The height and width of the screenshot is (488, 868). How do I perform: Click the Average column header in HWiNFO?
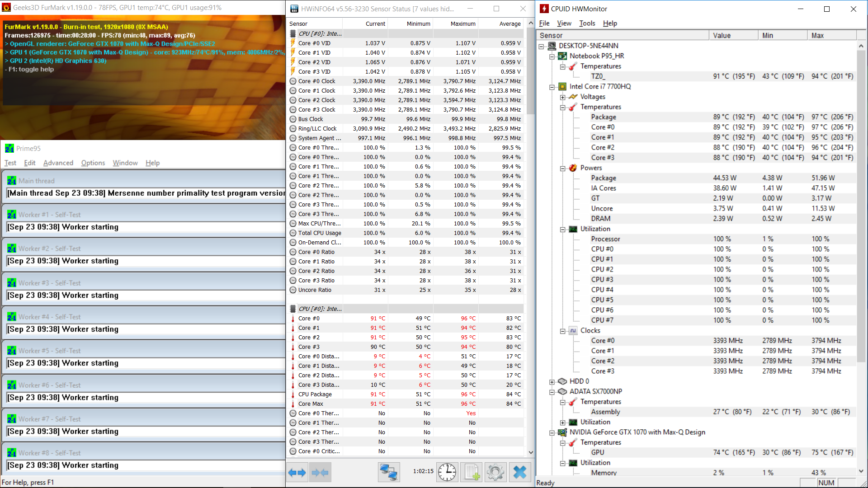(501, 24)
